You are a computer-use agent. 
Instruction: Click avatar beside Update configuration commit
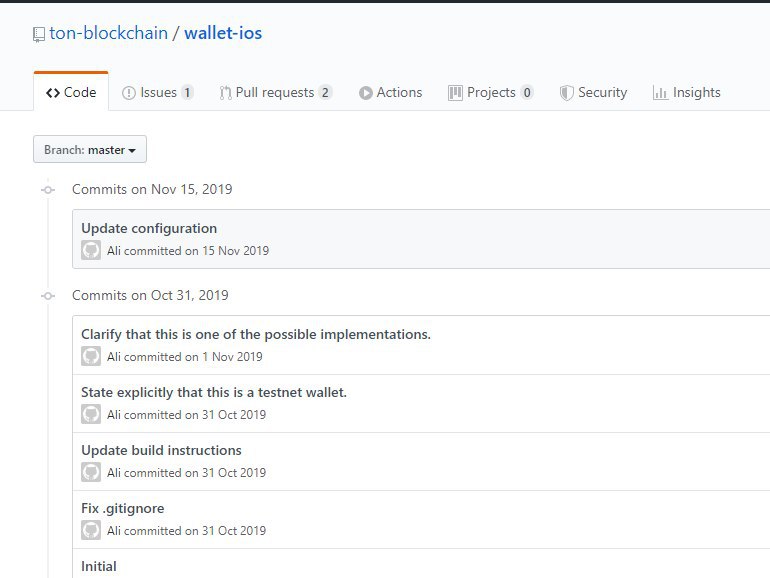coord(91,250)
